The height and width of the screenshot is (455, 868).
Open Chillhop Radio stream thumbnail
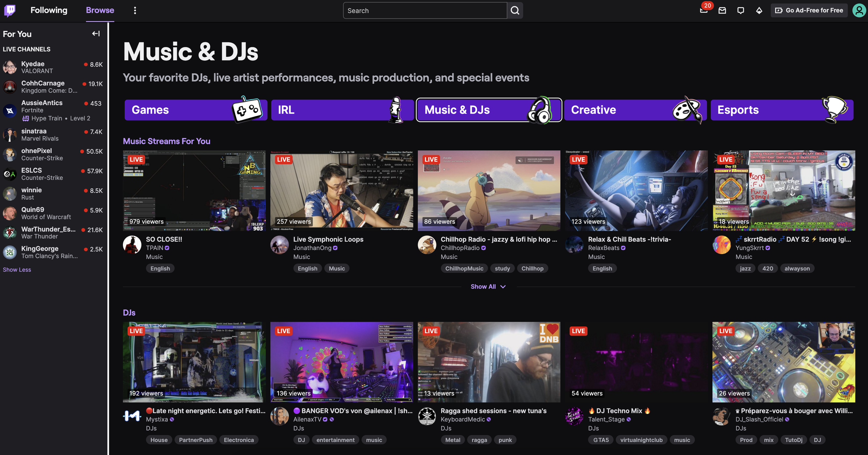pyautogui.click(x=489, y=190)
